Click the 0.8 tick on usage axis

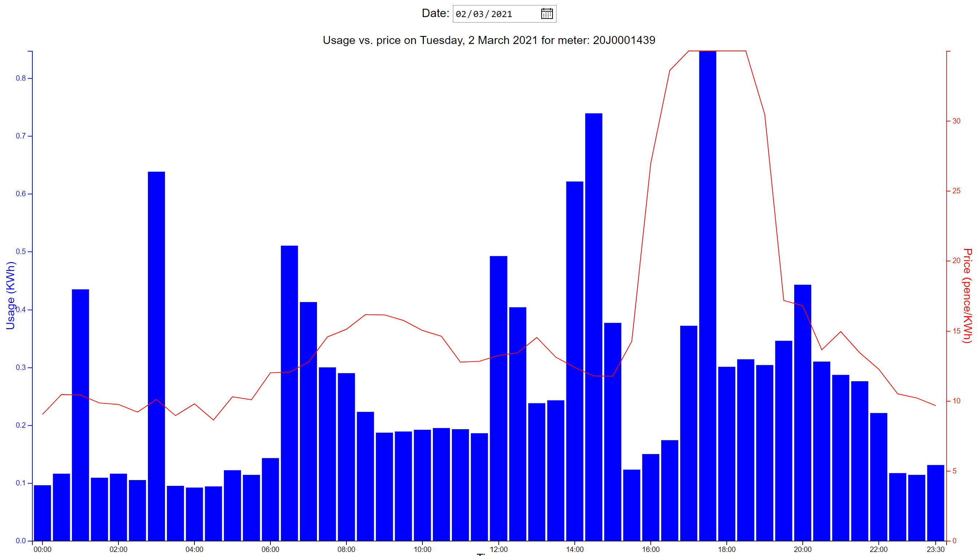pyautogui.click(x=21, y=78)
